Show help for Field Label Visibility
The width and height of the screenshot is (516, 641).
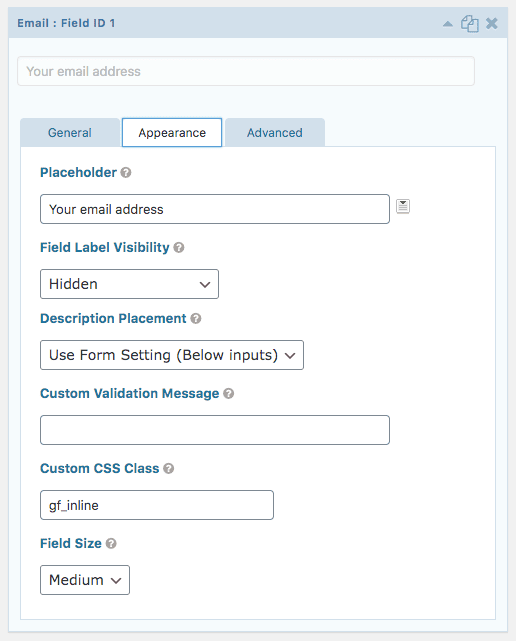tap(179, 247)
